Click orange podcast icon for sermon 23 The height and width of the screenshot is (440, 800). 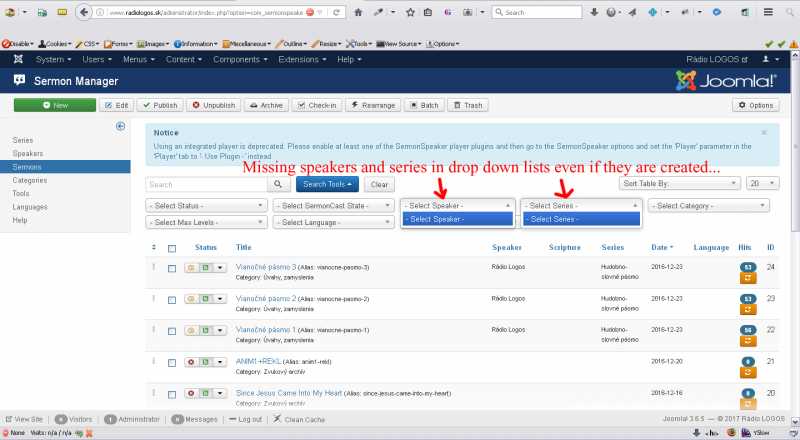748,310
